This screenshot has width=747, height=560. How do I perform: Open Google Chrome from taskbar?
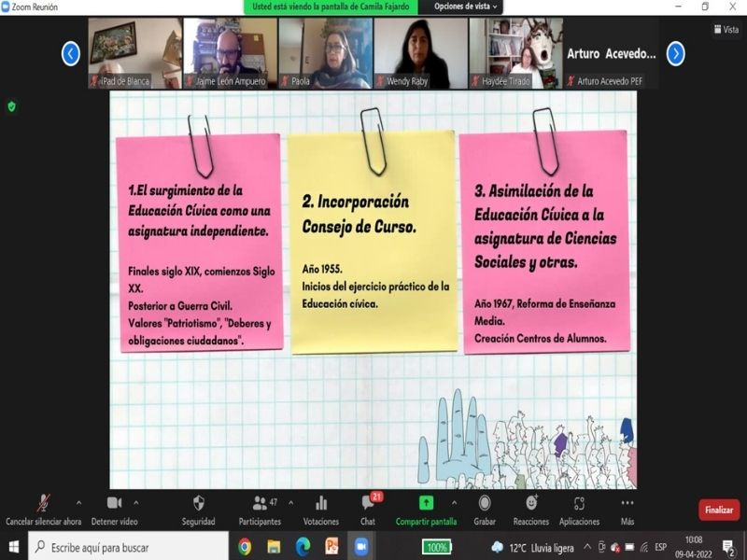(245, 547)
